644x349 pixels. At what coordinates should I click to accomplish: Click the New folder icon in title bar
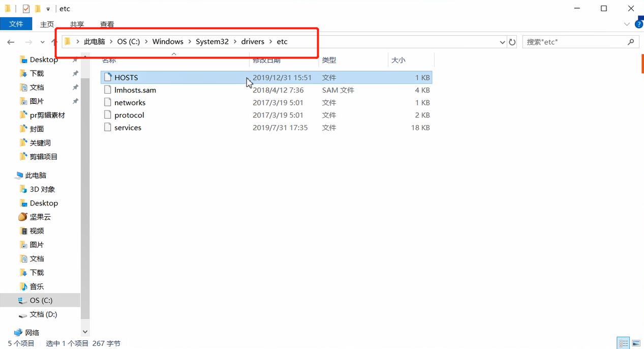coord(38,9)
